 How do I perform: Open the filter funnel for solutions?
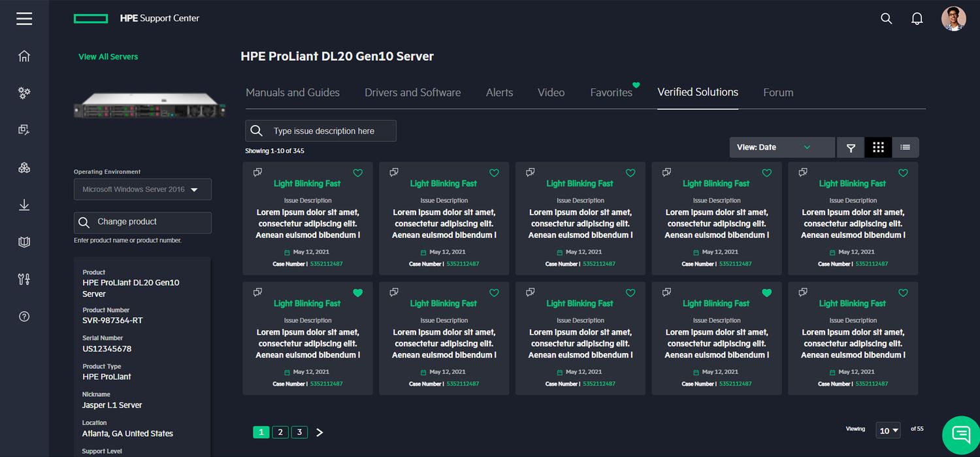[x=851, y=148]
